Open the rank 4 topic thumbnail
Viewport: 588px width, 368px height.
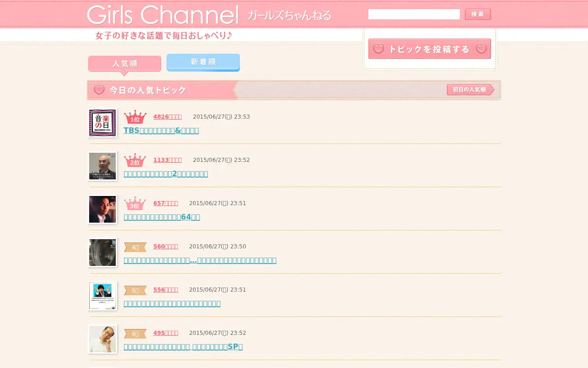tap(102, 253)
